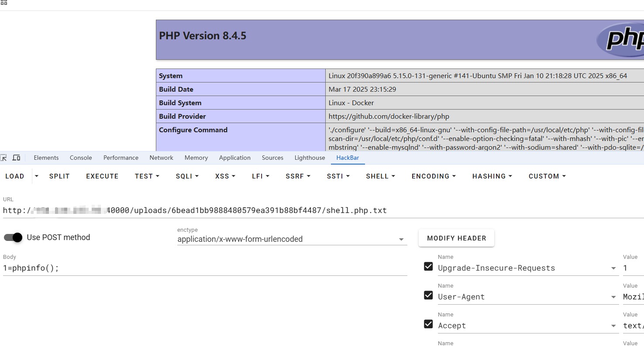Switch to the Network tab
This screenshot has width=644, height=347.
[161, 158]
